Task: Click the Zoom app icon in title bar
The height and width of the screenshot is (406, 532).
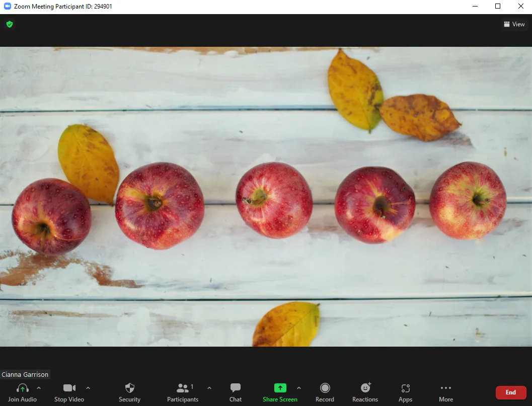Action: point(7,6)
